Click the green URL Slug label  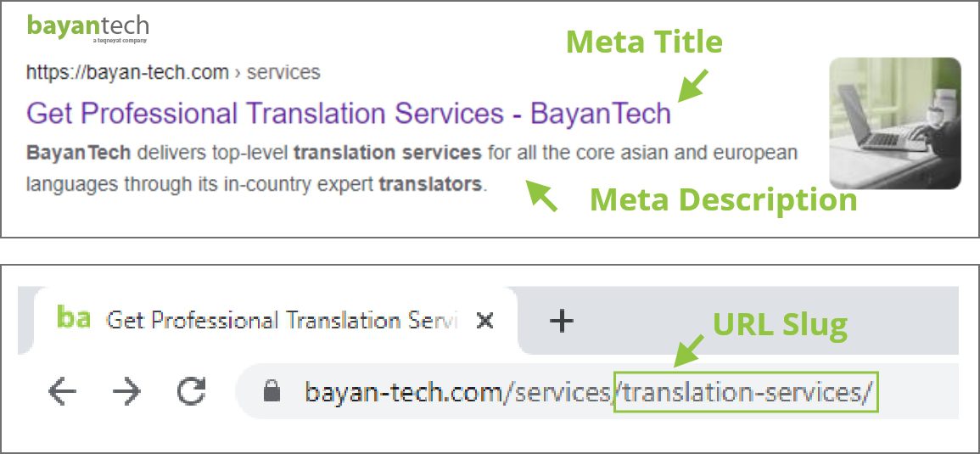780,324
